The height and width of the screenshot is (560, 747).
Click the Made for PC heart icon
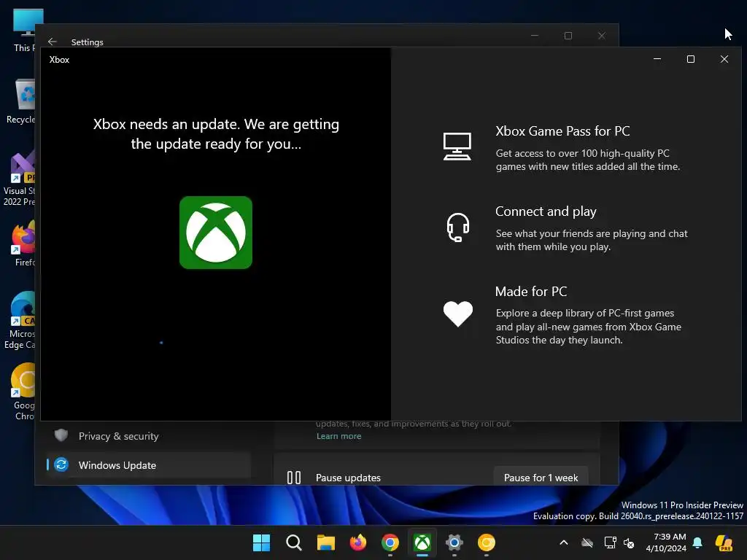(x=458, y=314)
